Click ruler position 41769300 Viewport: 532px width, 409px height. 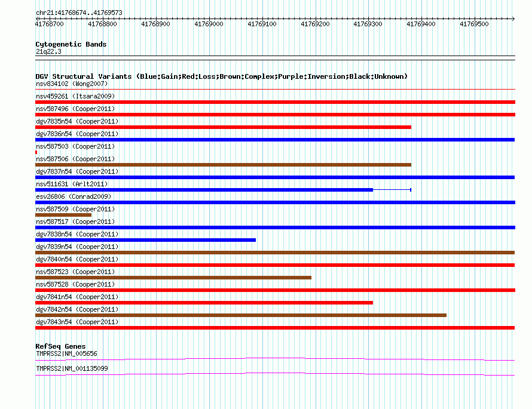point(368,24)
